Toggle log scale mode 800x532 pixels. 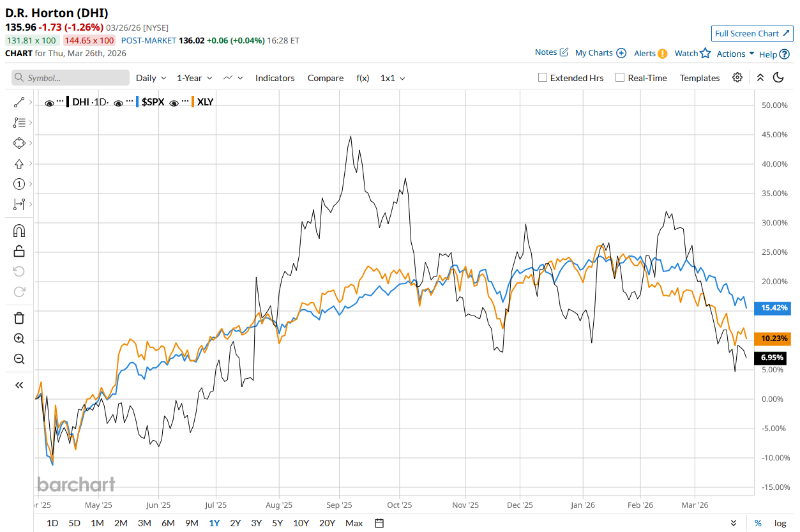pos(780,523)
